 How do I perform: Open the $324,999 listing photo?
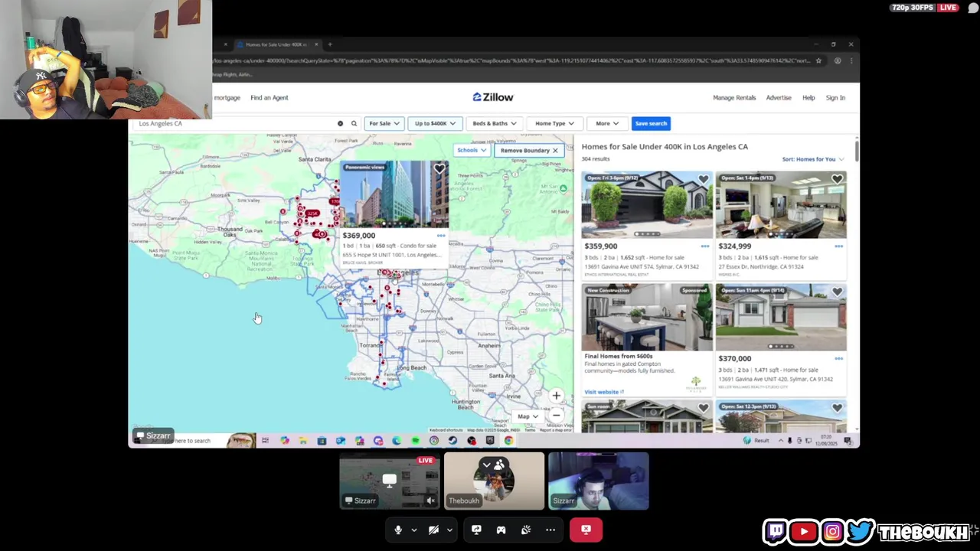[x=781, y=205]
